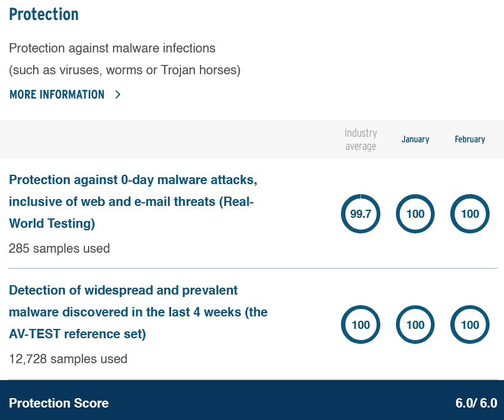Click the February column header

pyautogui.click(x=470, y=139)
